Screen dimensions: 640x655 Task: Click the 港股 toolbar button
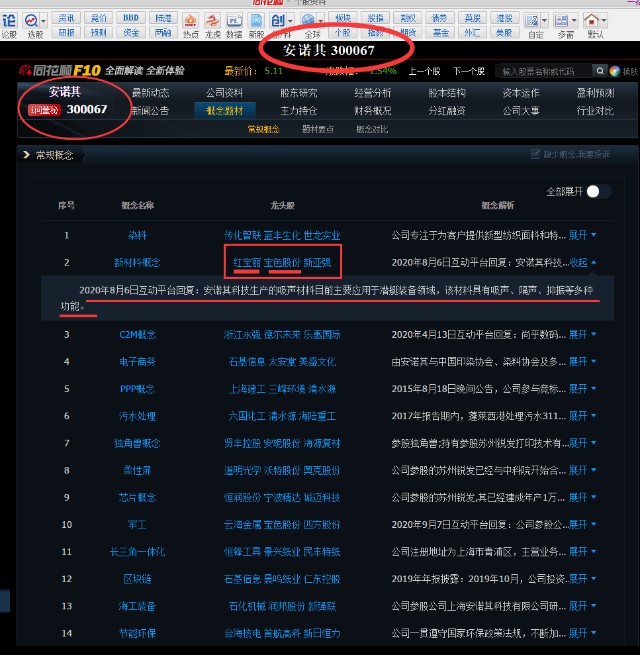(x=504, y=18)
